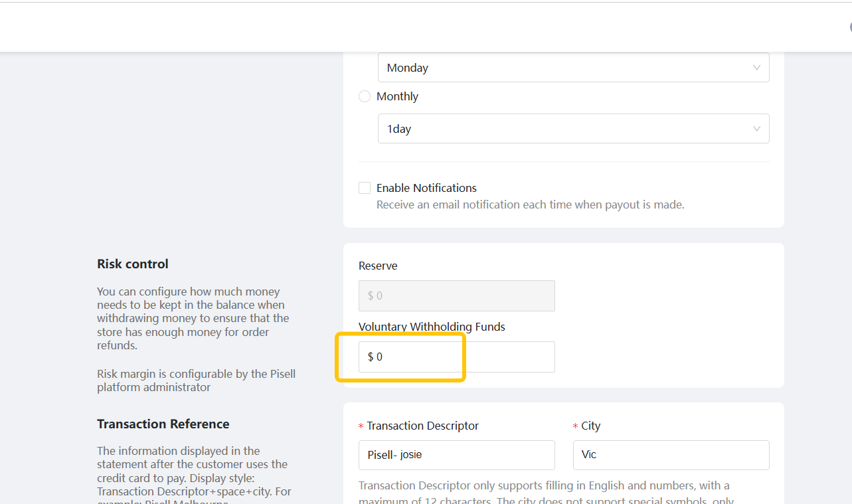
Task: Tick the Enable Notifications checkbox
Action: pyautogui.click(x=365, y=188)
